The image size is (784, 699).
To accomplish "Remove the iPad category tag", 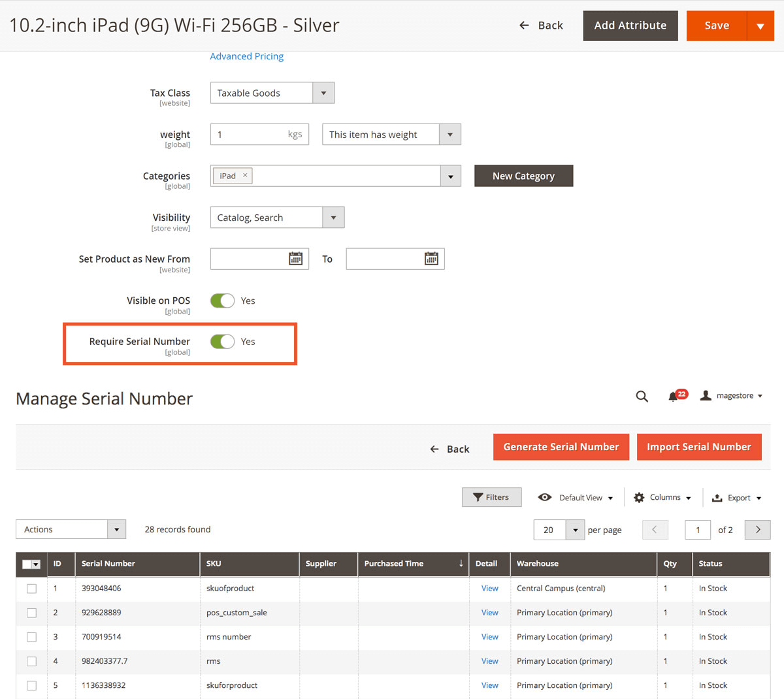I will click(x=245, y=175).
